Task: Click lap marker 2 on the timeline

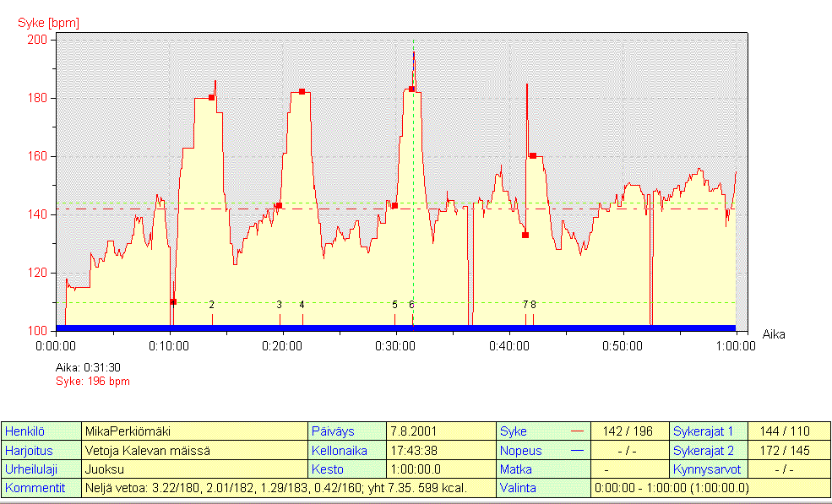Action: click(212, 305)
